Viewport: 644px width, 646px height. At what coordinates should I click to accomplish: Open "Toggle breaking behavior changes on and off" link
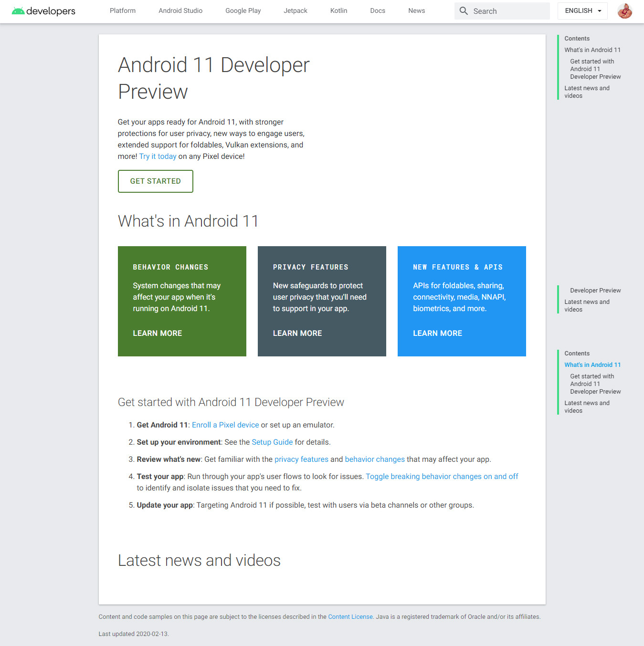pyautogui.click(x=442, y=477)
